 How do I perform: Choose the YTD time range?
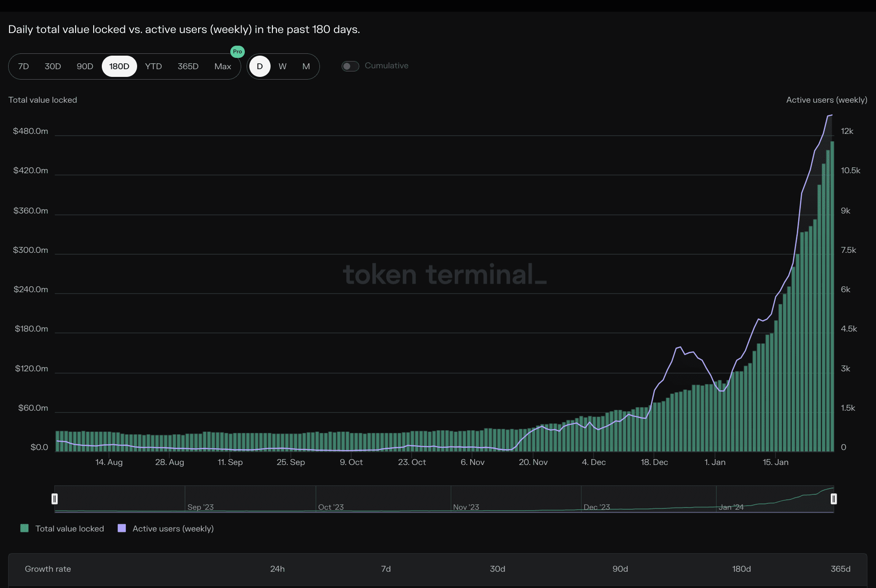[x=153, y=66]
